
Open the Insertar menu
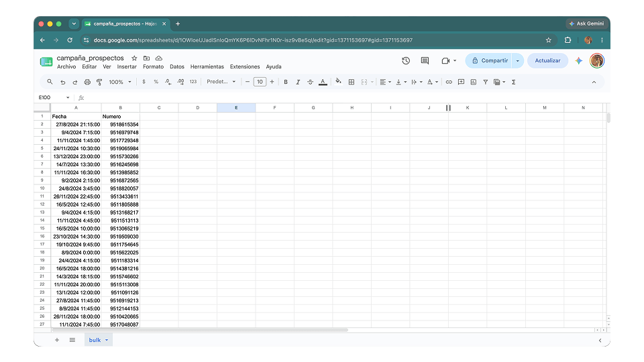(x=127, y=66)
